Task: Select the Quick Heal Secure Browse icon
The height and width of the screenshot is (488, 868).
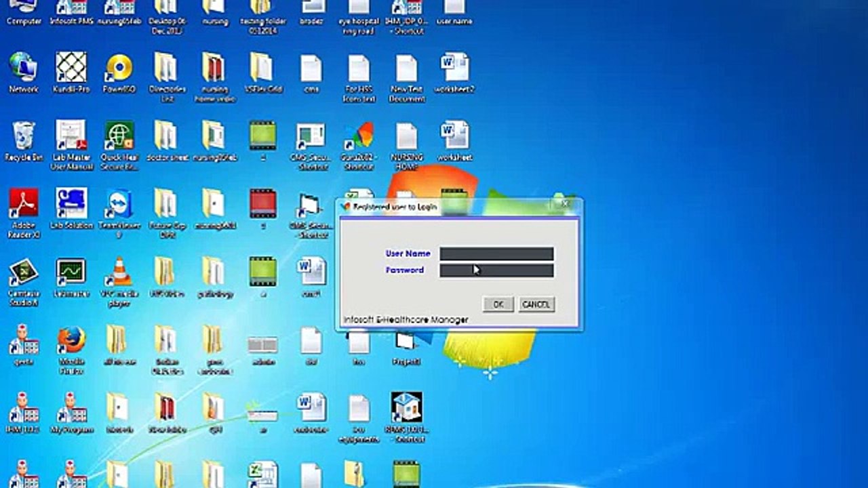Action: [119, 145]
